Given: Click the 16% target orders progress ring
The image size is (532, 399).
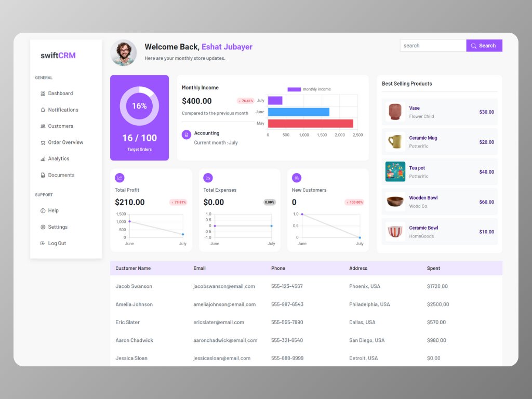Looking at the screenshot, I should point(139,106).
